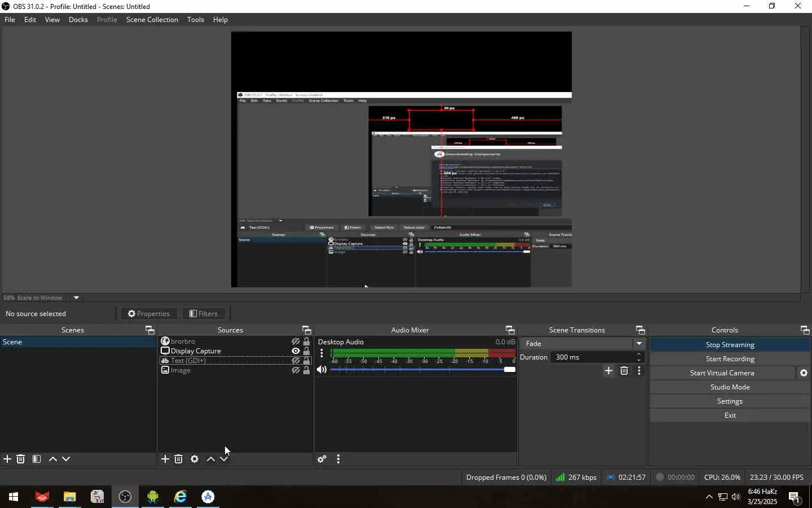Viewport: 812px width, 508px height.
Task: Open File Explorer from taskbar
Action: click(x=69, y=497)
